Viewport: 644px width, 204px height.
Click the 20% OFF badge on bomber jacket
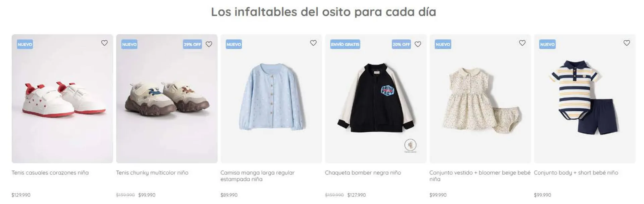(401, 44)
